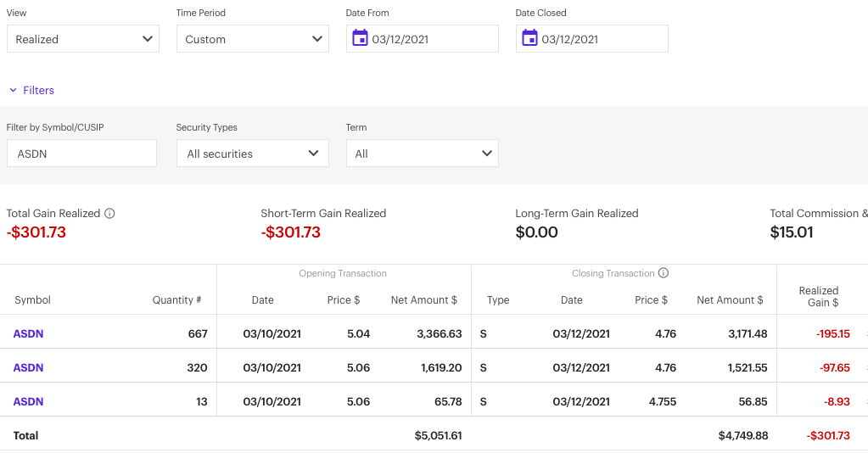Open the View dropdown showing Realized
The width and height of the screenshot is (868, 453).
(x=82, y=39)
